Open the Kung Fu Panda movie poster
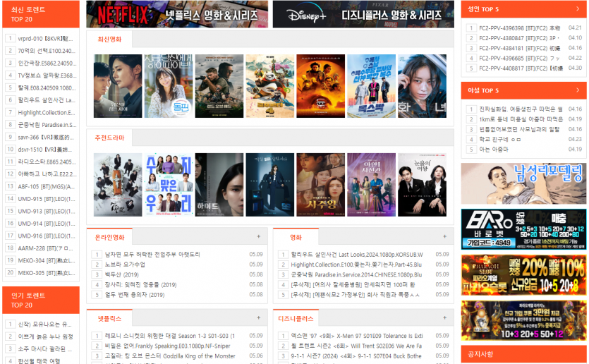The width and height of the screenshot is (589, 364). click(269, 86)
